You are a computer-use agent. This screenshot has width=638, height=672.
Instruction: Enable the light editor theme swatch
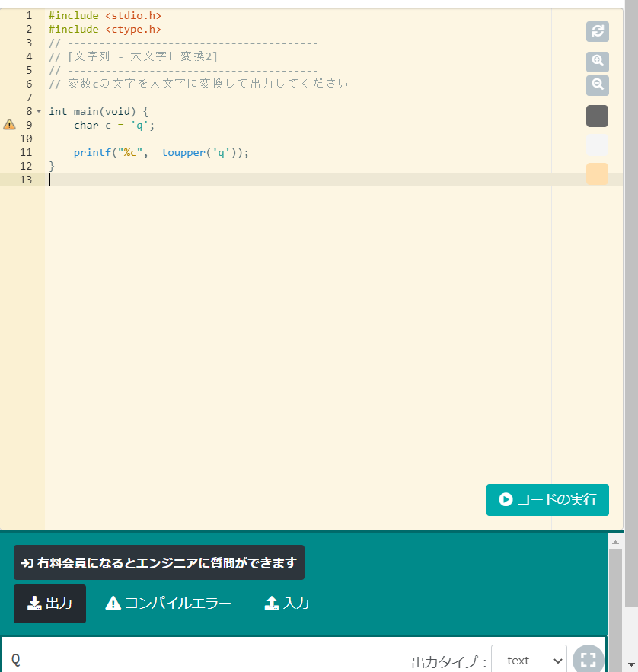coord(597,145)
